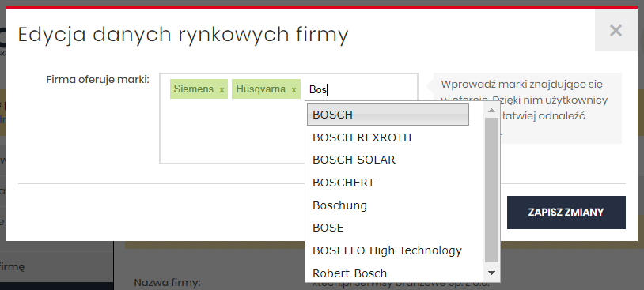Click the ZAPISZ ZMIANY button
Screen dimensions: 644x290
coord(566,213)
